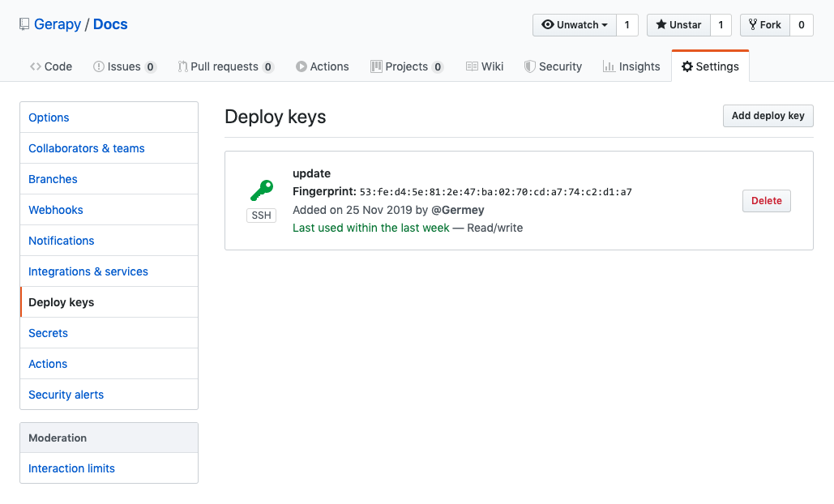Open the Security tab
The width and height of the screenshot is (834, 504).
(553, 66)
